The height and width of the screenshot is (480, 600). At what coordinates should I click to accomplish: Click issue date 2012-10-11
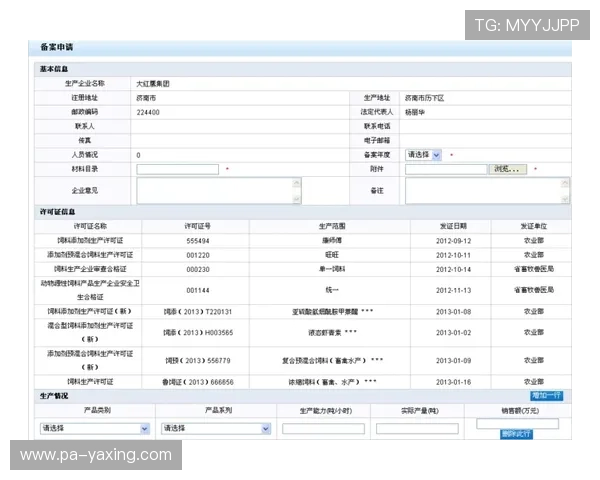[x=453, y=255]
